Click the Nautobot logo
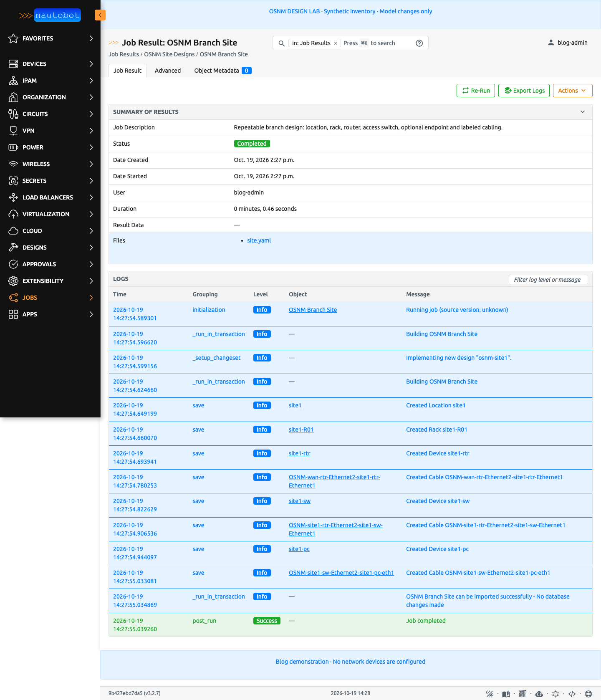601x700 pixels. pos(50,15)
